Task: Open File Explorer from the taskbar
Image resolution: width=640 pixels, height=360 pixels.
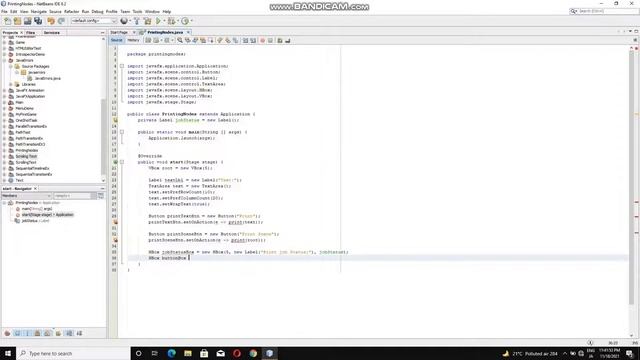Action: pyautogui.click(x=188, y=353)
